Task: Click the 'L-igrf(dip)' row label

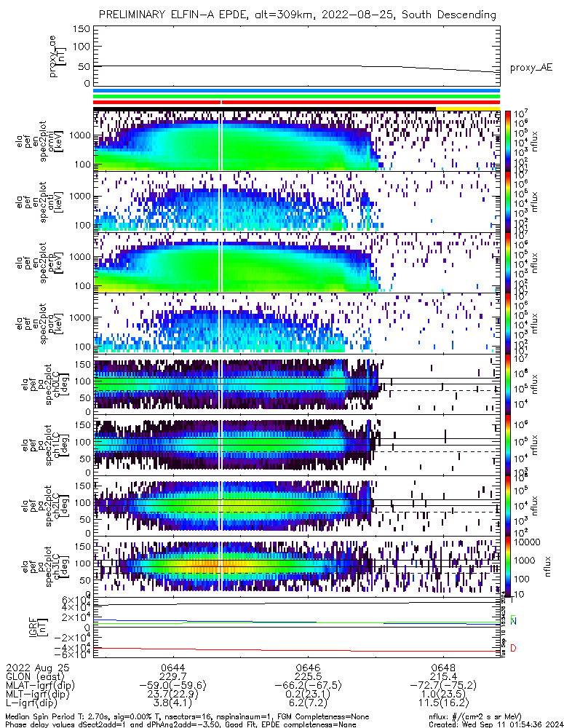Action: [31, 703]
